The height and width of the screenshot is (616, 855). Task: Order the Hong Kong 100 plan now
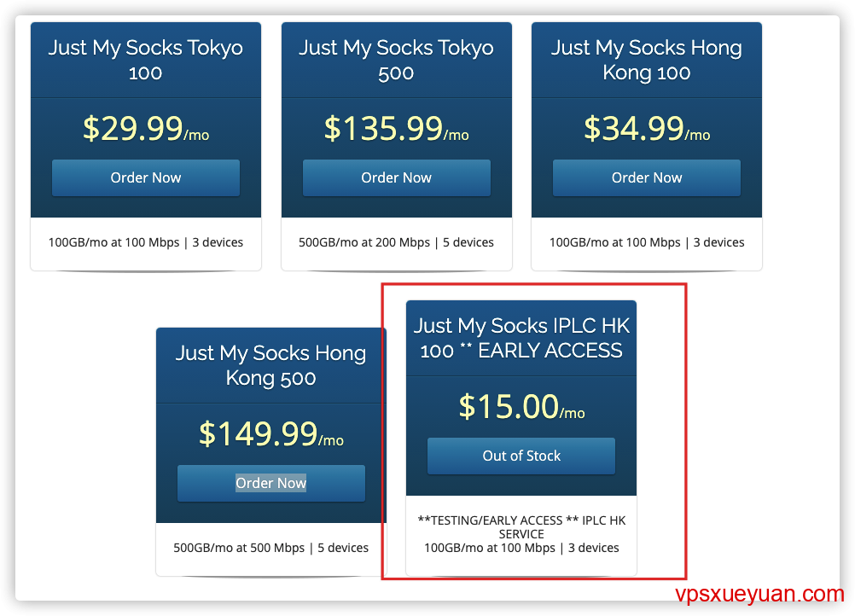click(x=647, y=177)
